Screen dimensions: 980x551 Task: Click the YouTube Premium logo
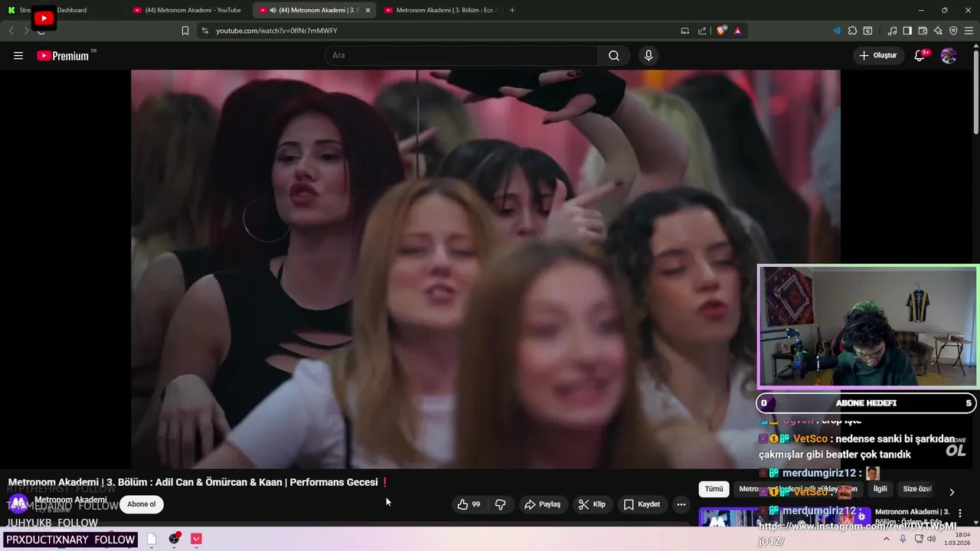click(64, 56)
